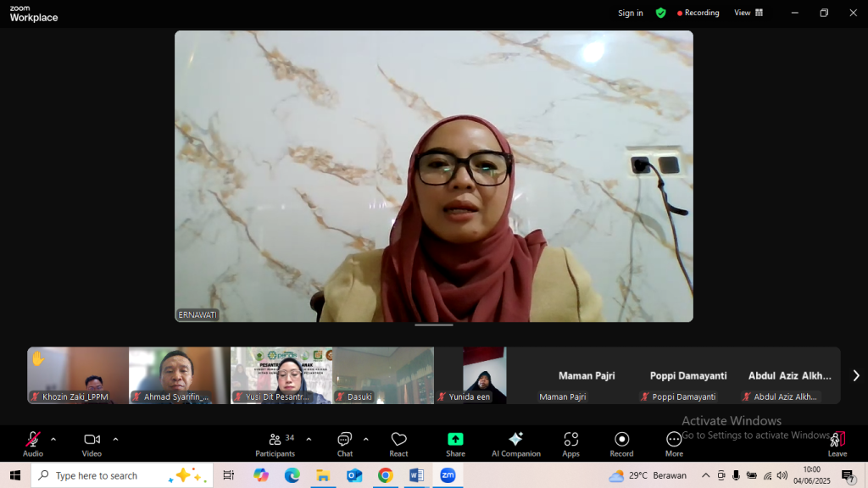Open the Participants panel
Viewport: 868px width, 488px height.
point(275,444)
